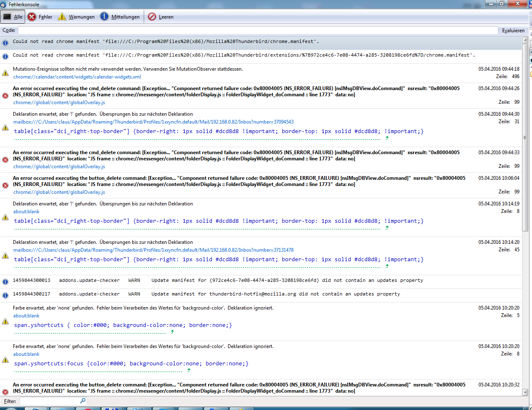Select the timestamp '05.04.2016 09:44:18'
The image size is (532, 410).
tap(499, 69)
